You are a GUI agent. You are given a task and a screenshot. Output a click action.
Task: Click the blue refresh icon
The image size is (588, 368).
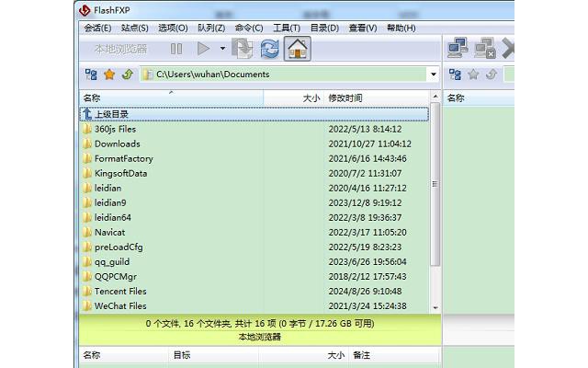coord(269,49)
